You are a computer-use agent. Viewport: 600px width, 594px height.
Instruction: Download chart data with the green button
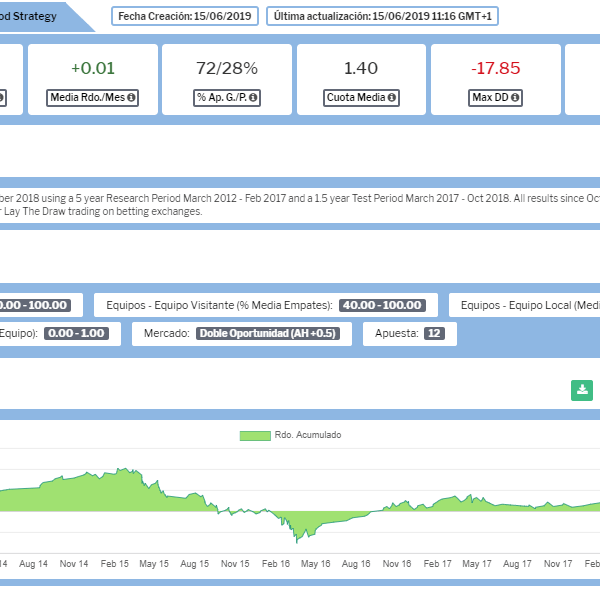[x=582, y=390]
